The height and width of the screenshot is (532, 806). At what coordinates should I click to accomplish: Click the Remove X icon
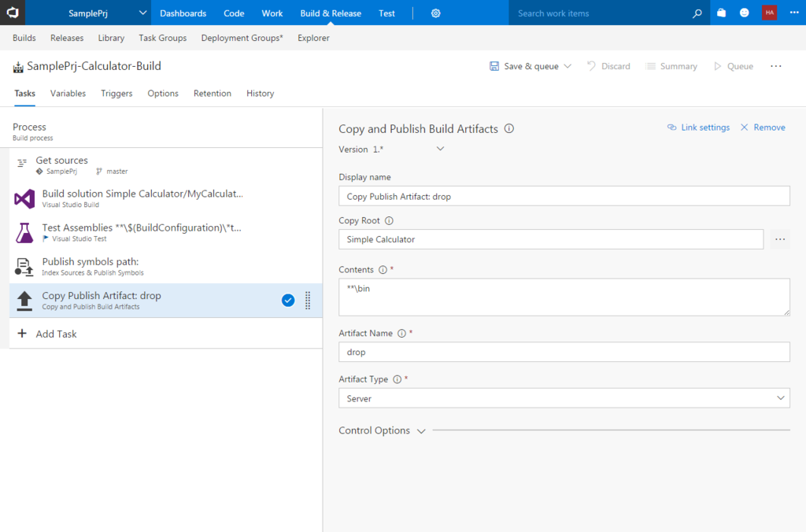click(744, 127)
